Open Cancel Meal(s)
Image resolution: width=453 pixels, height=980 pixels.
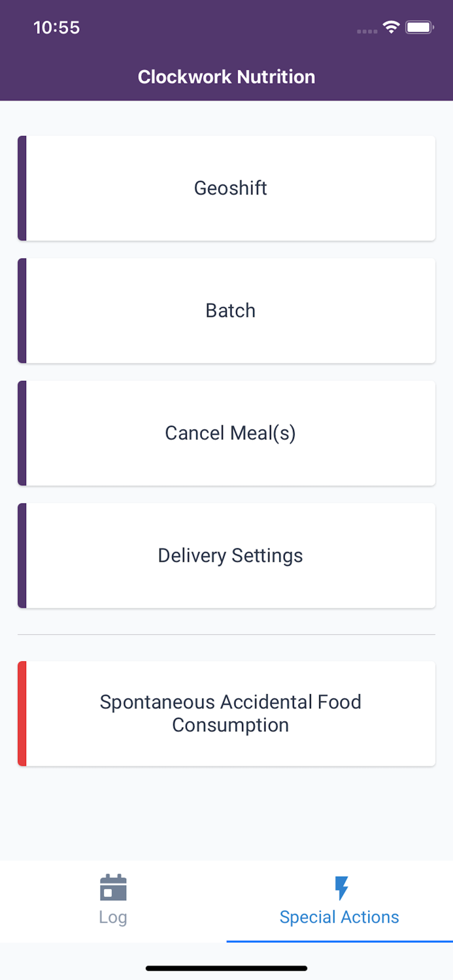pyautogui.click(x=230, y=433)
